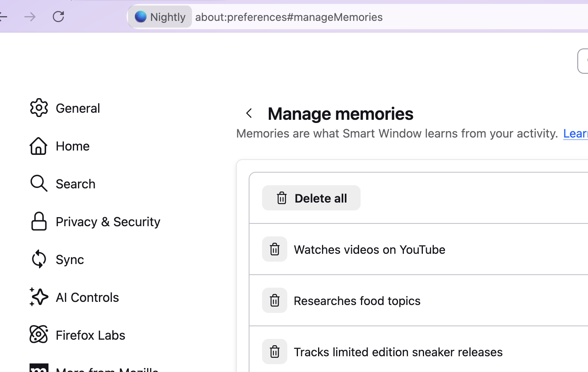The width and height of the screenshot is (588, 372).
Task: Delete the Watches videos on YouTube memory
Action: coord(275,249)
